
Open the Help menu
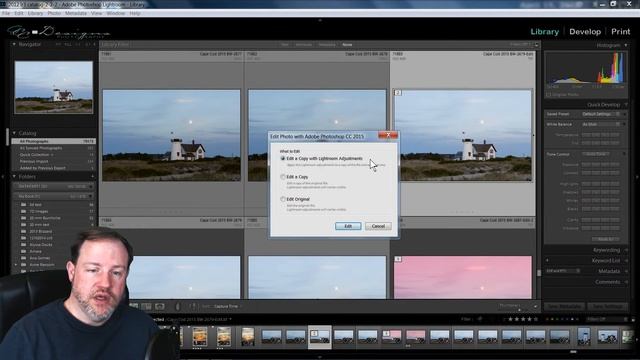(135, 13)
